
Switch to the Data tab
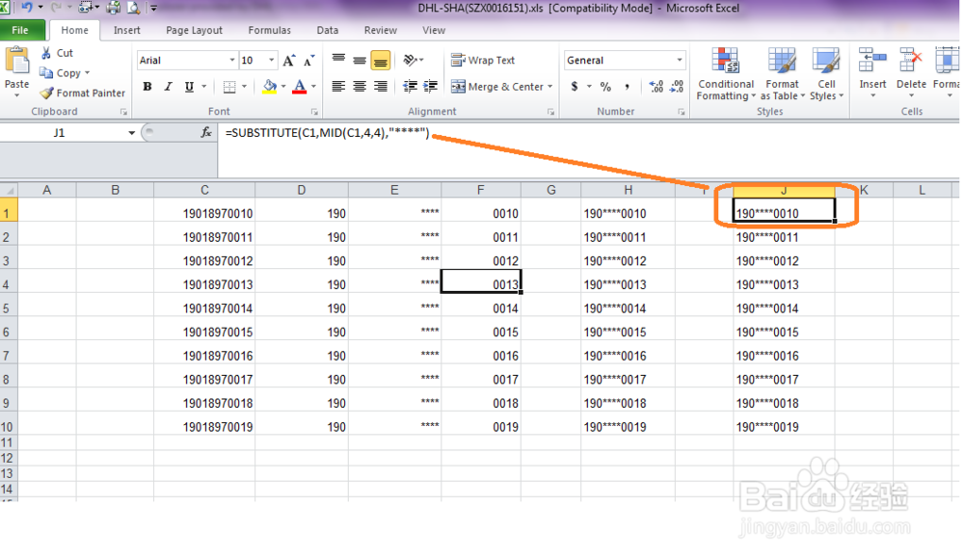click(327, 30)
